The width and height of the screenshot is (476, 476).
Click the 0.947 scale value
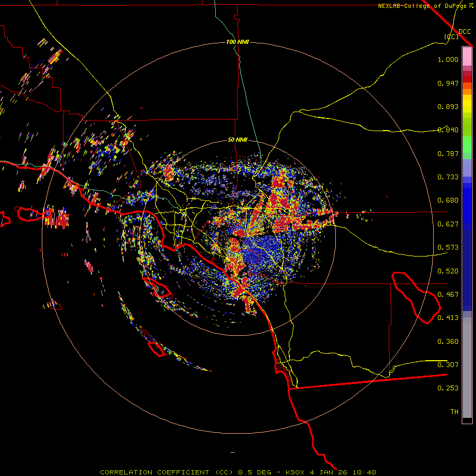pos(448,83)
